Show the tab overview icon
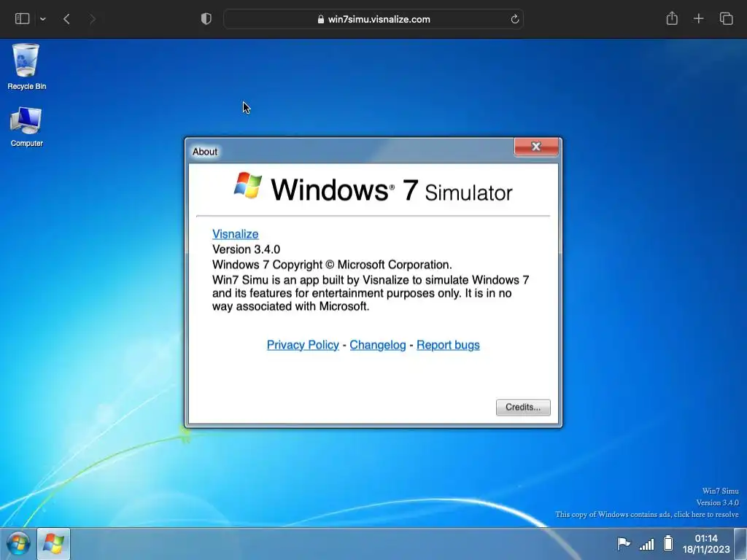 click(x=726, y=19)
